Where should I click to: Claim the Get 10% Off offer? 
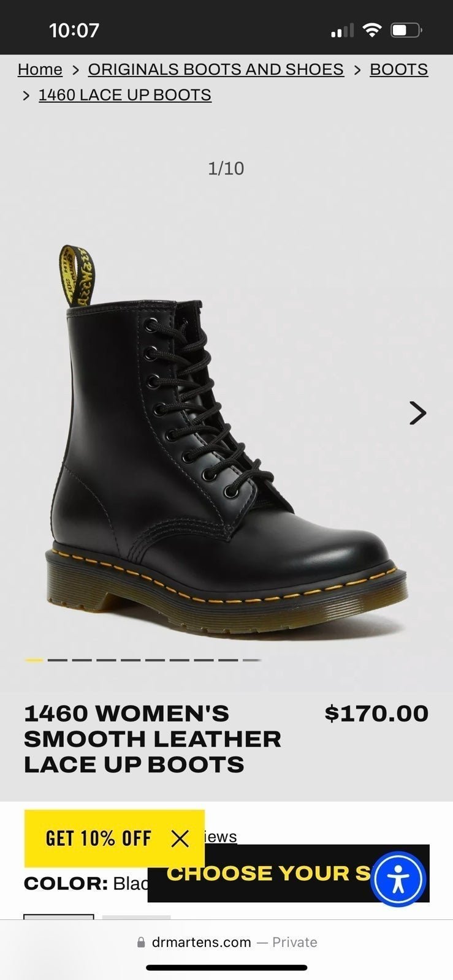(98, 838)
